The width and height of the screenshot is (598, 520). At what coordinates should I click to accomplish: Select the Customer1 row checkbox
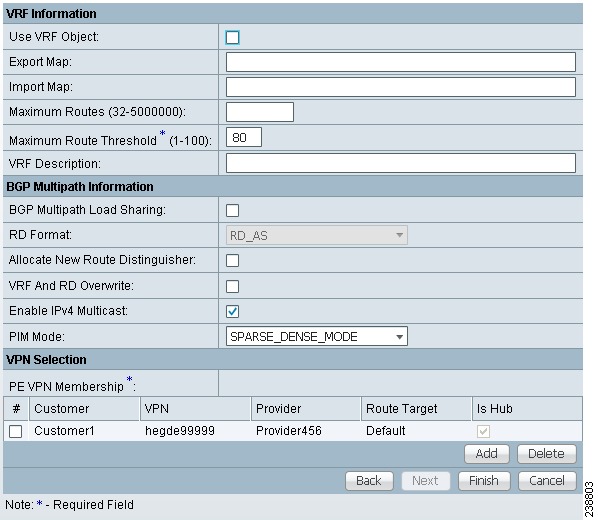point(16,431)
